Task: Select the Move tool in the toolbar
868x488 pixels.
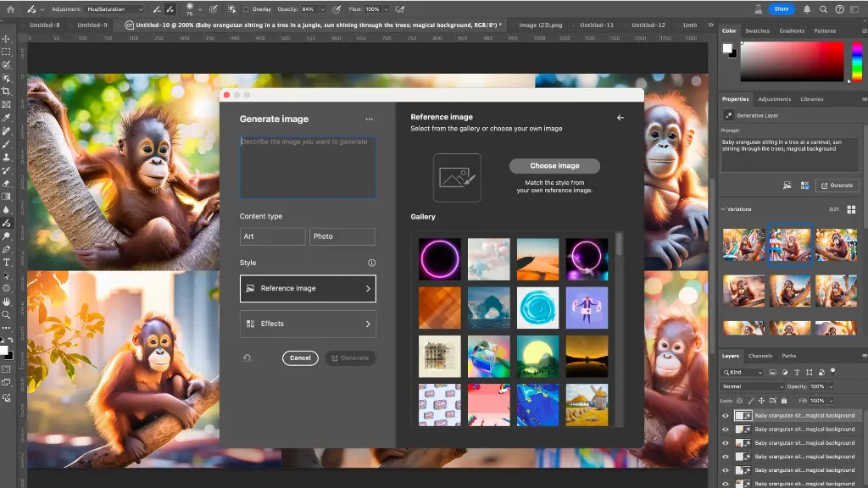Action: pyautogui.click(x=6, y=39)
